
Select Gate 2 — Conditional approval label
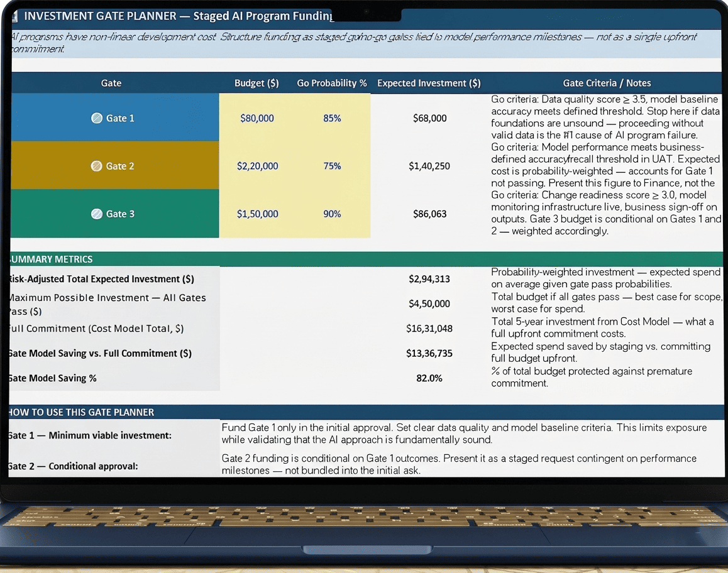tap(73, 466)
